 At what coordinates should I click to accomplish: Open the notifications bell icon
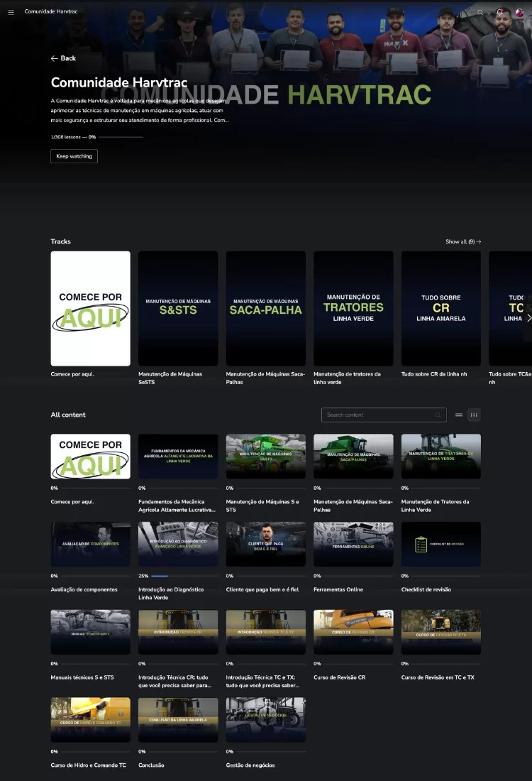(499, 13)
